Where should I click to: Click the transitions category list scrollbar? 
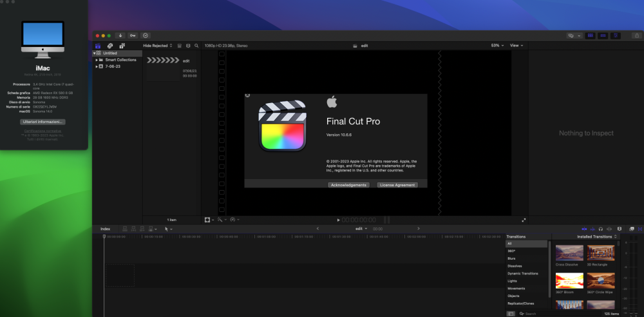pos(549,270)
